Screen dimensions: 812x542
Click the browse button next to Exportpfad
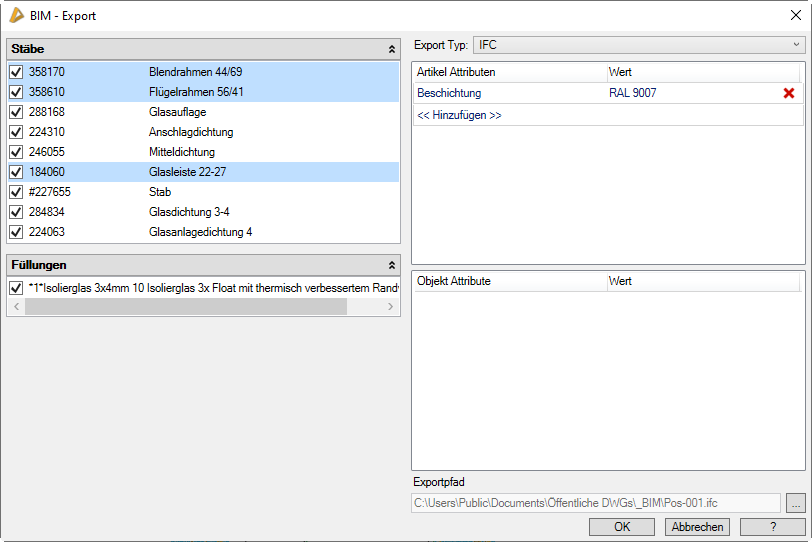point(795,503)
